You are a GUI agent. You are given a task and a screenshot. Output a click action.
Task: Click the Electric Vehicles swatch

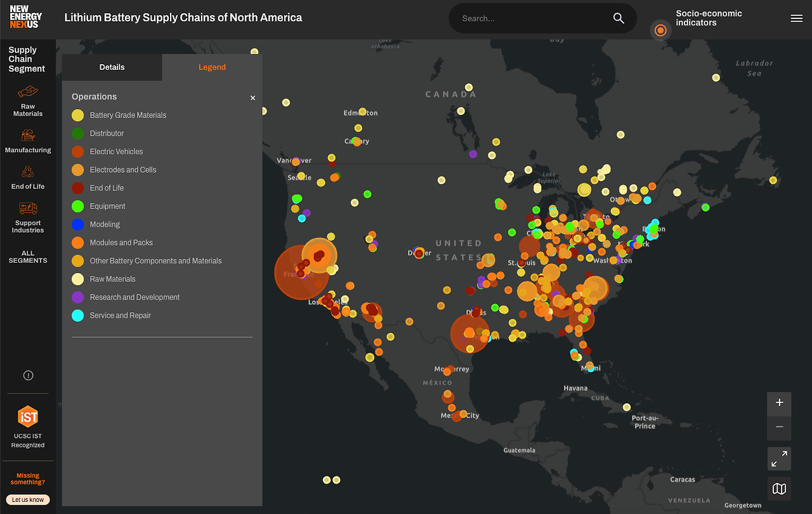pos(77,152)
